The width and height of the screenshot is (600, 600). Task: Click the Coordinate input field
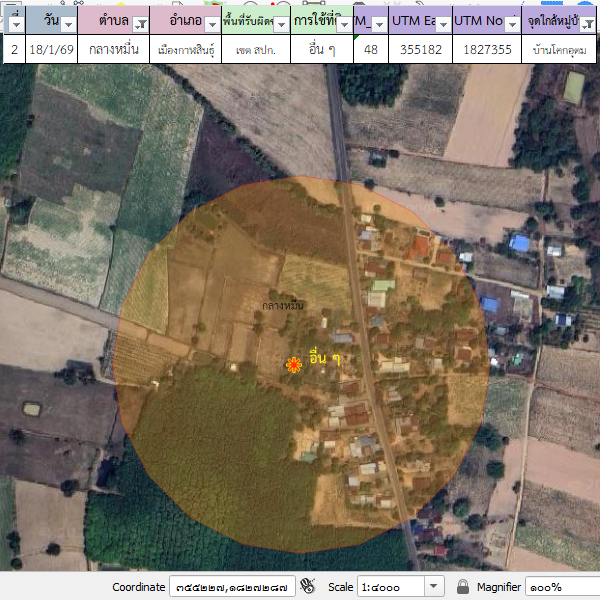(x=232, y=586)
